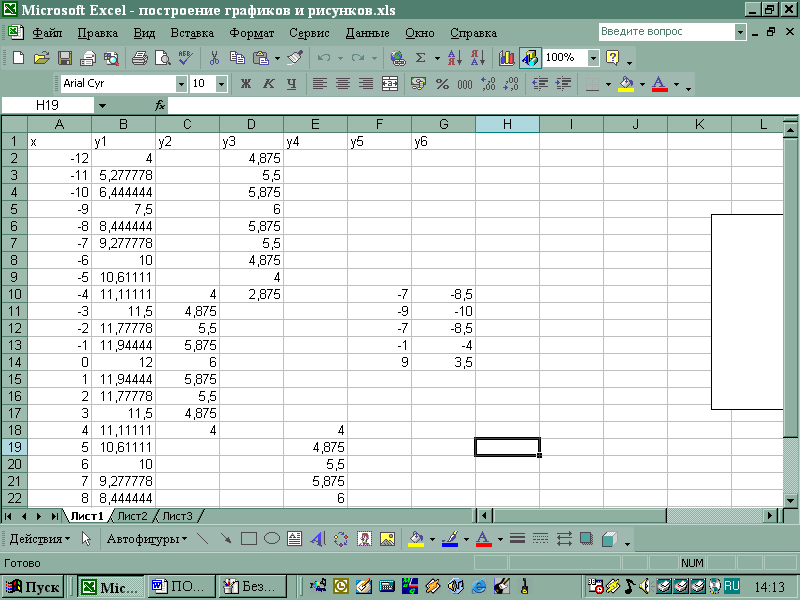Apply Percent style format

[x=442, y=84]
